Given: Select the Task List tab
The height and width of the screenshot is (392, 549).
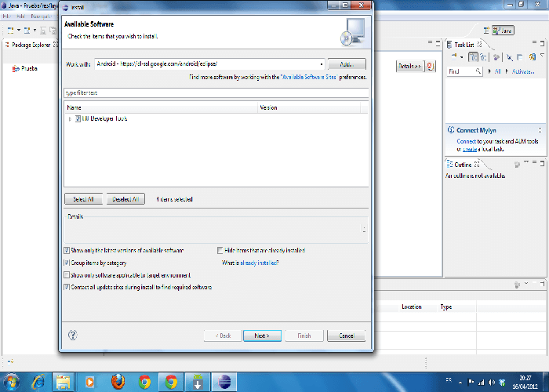Looking at the screenshot, I should point(464,45).
